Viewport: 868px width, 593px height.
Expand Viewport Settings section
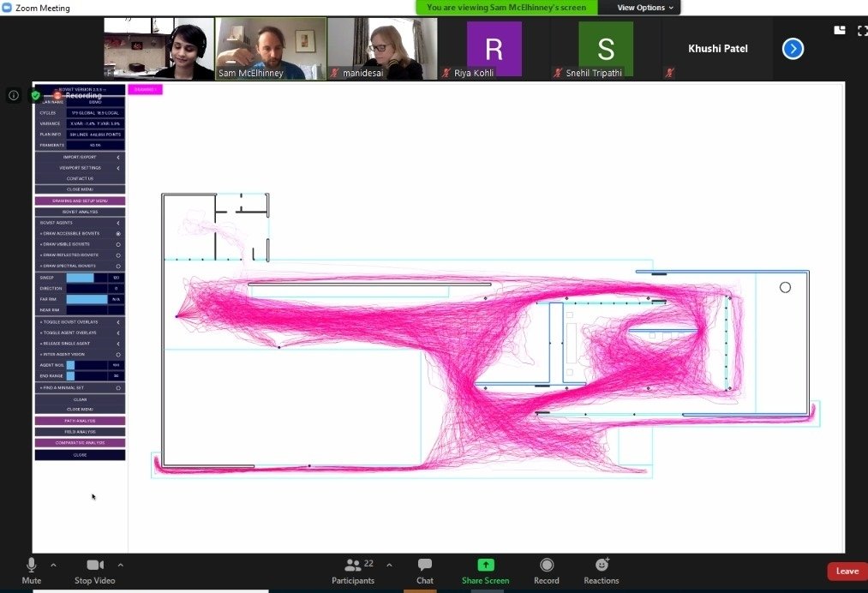(80, 168)
